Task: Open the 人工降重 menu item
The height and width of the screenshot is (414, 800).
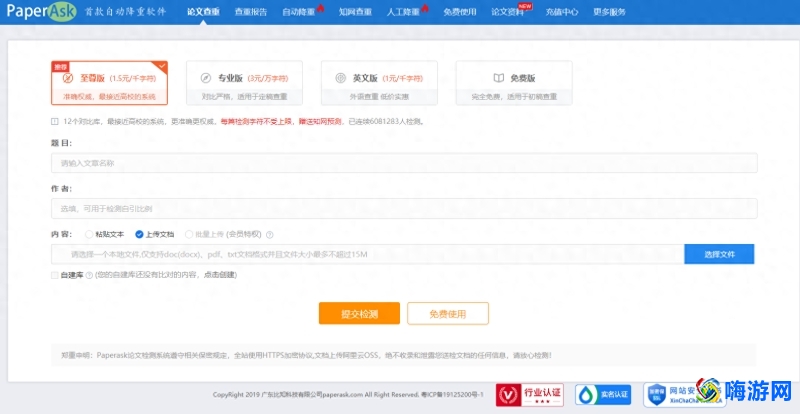Action: point(403,12)
